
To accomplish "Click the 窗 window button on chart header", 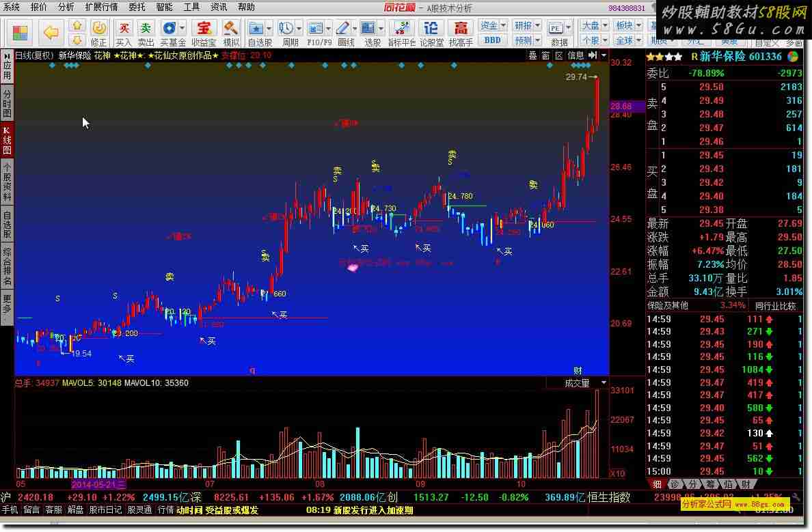I will (545, 55).
